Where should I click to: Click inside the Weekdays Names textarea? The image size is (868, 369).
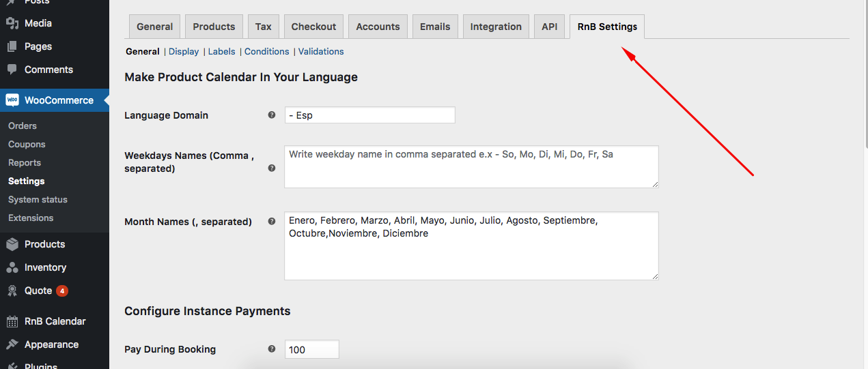click(471, 166)
